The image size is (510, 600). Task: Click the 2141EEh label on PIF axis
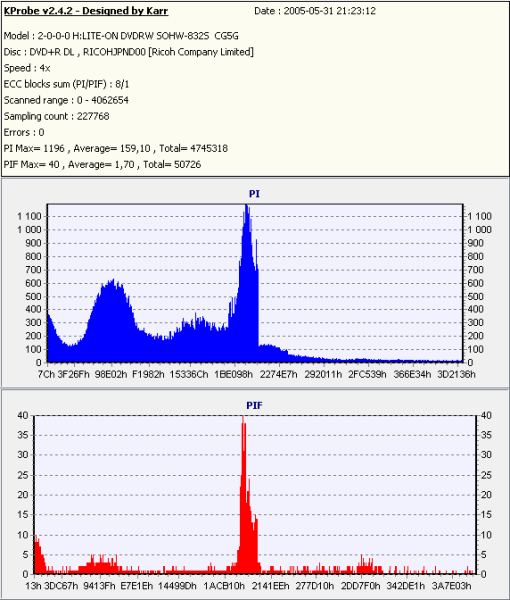[x=271, y=586]
